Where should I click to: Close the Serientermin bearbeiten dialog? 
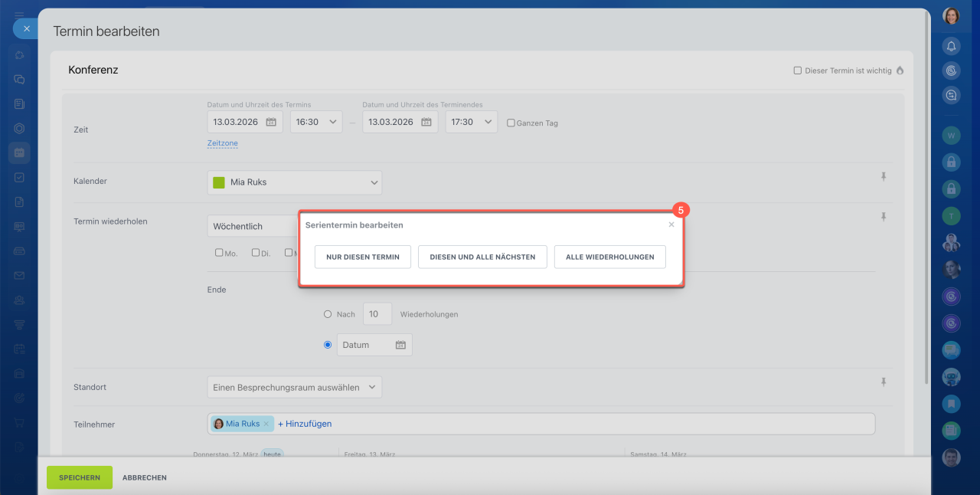671,225
